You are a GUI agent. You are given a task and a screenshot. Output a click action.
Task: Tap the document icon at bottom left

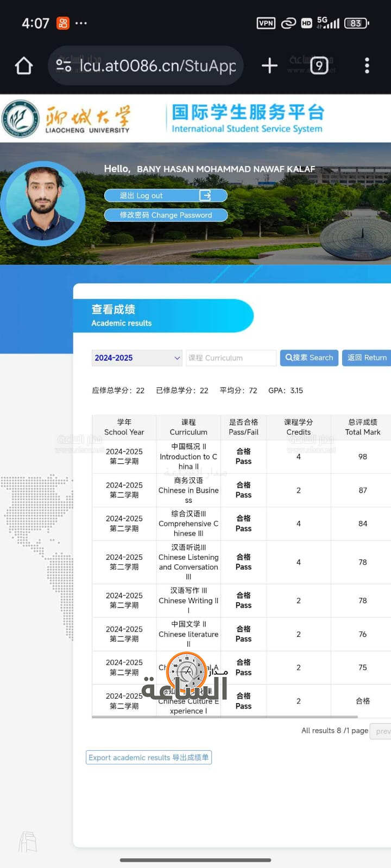[x=28, y=841]
